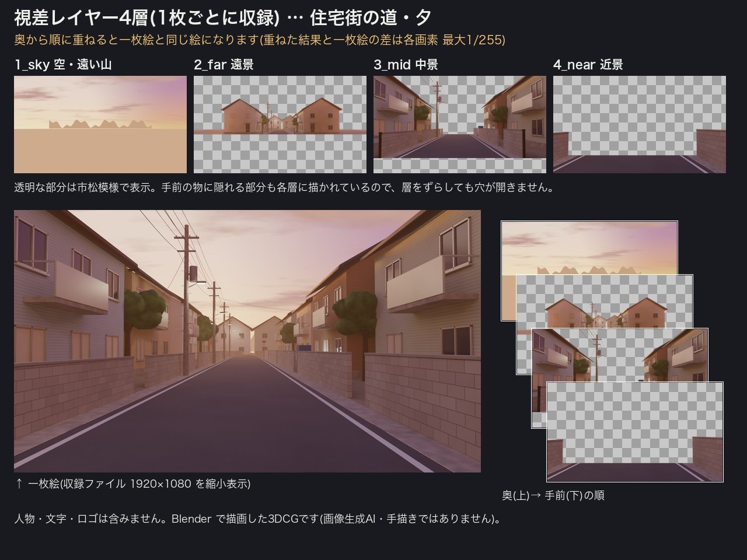
Task: Click the 1_sky layer thumbnail
Action: (100, 124)
